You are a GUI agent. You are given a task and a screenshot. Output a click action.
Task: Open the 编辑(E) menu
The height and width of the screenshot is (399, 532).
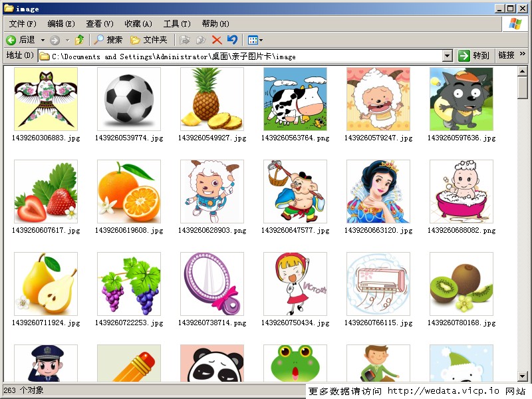click(61, 24)
